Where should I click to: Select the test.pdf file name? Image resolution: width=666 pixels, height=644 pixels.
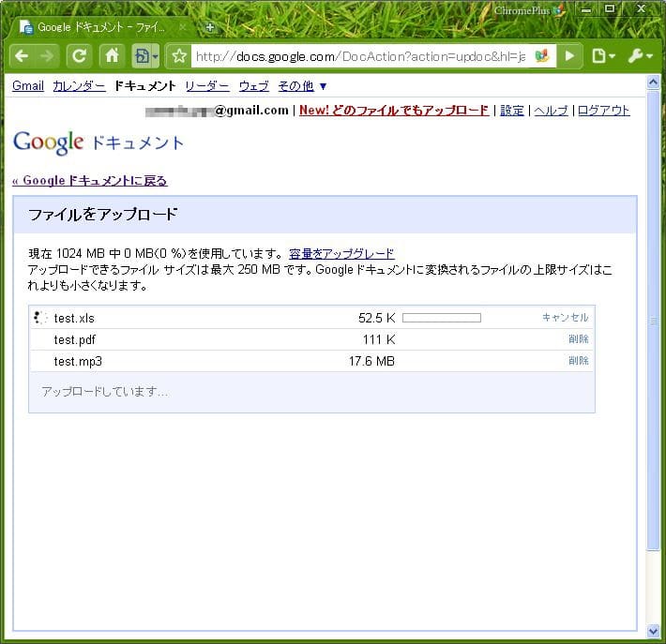coord(74,339)
